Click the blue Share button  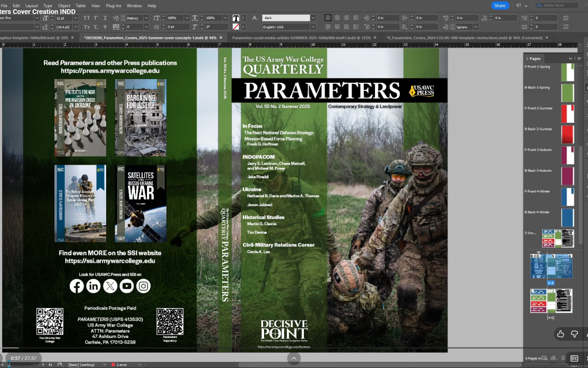click(x=499, y=5)
